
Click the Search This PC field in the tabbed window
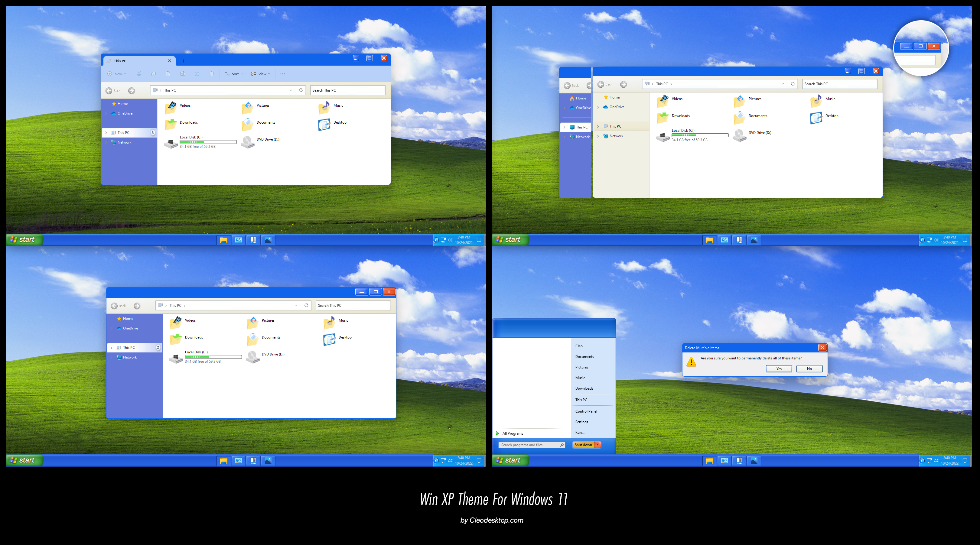pyautogui.click(x=348, y=90)
